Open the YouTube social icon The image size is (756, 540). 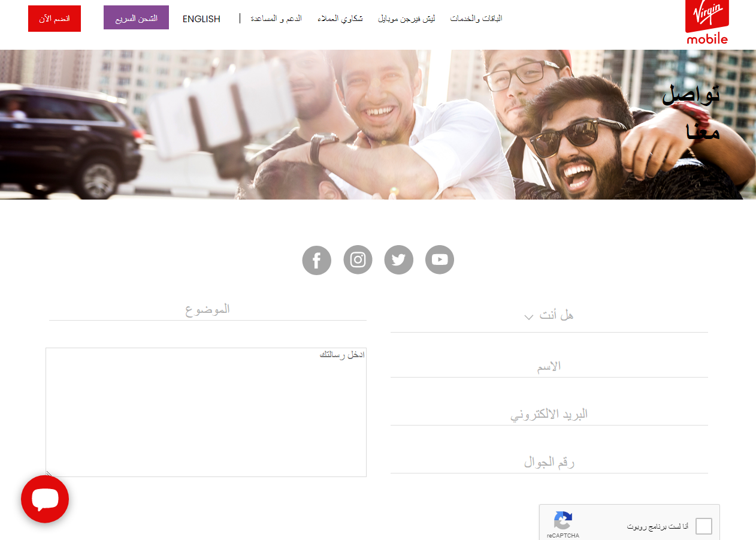pos(440,260)
